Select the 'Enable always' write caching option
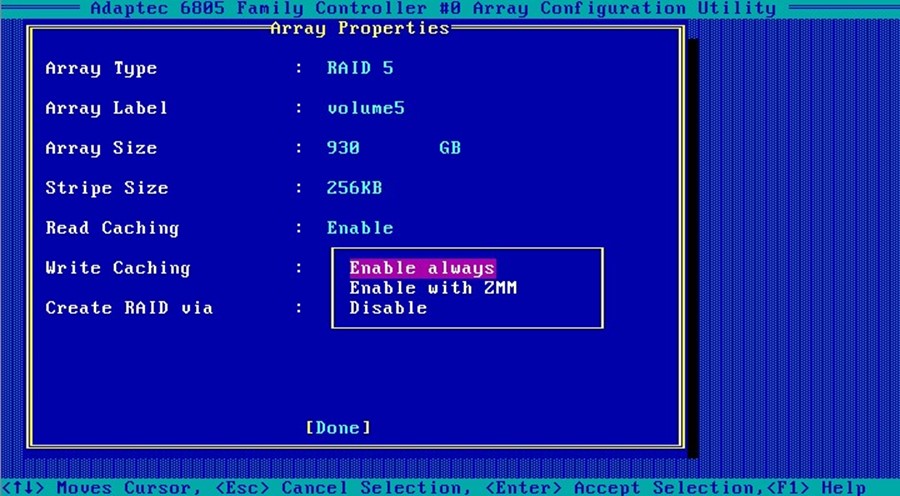 click(421, 268)
